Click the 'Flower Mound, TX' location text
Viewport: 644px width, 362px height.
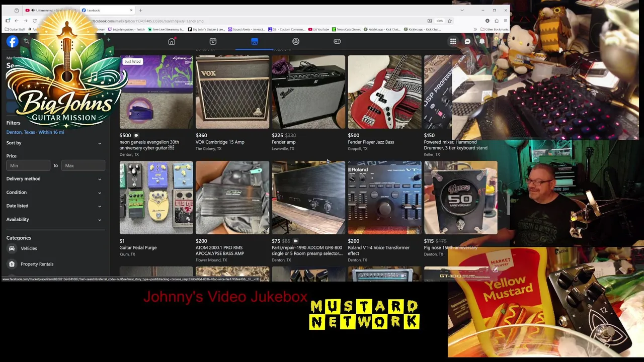[211, 260]
